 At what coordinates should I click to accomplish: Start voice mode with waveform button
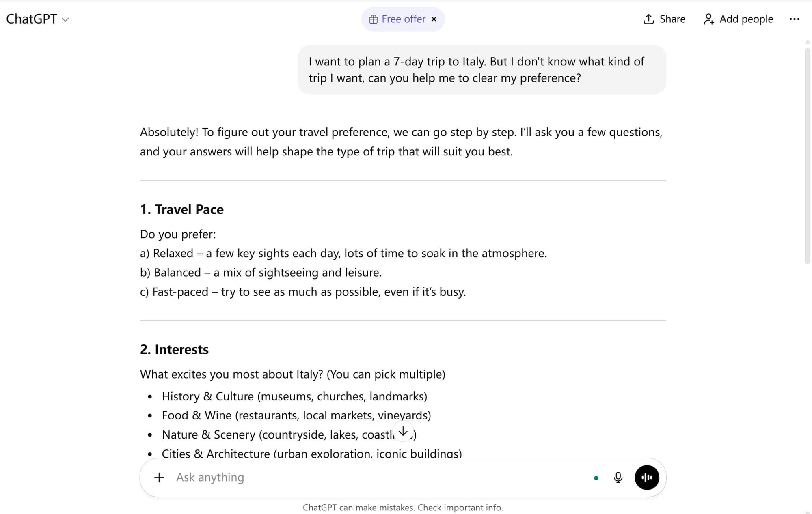[647, 477]
